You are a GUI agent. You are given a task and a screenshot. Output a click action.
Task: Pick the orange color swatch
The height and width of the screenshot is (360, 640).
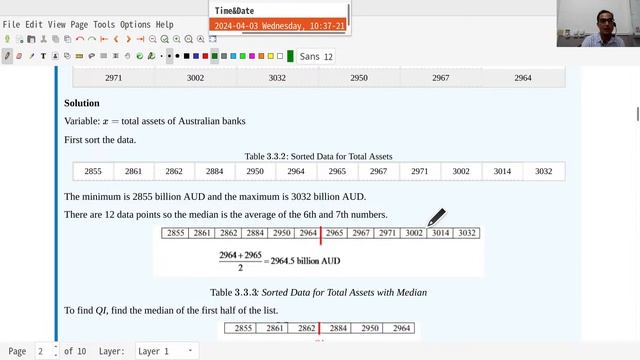click(261, 56)
